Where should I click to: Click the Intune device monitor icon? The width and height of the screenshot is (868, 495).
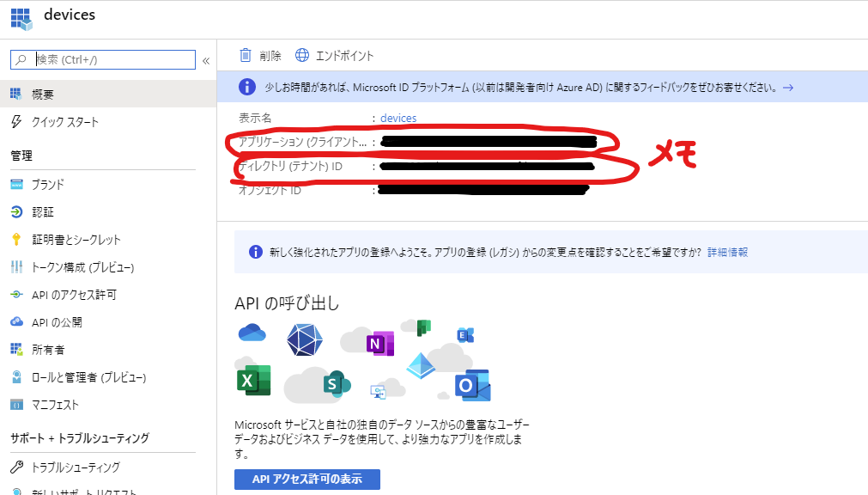(378, 392)
